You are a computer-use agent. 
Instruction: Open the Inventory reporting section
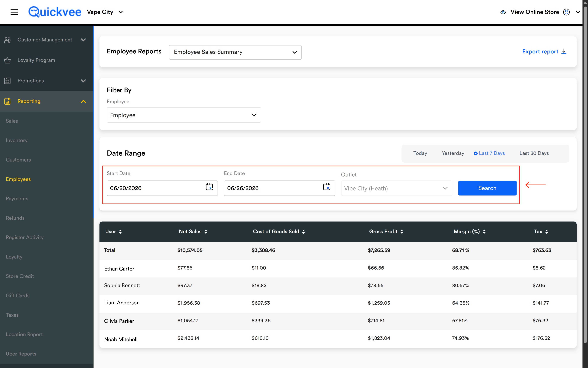(x=17, y=140)
